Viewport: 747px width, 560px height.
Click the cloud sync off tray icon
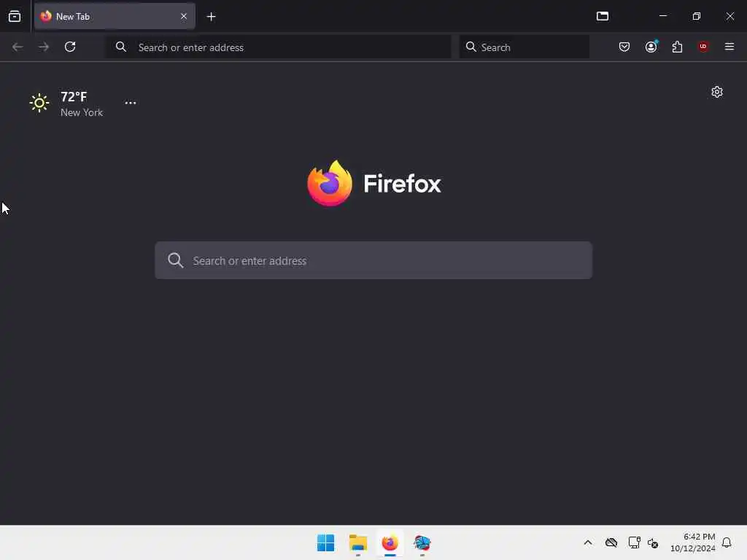[x=611, y=542]
